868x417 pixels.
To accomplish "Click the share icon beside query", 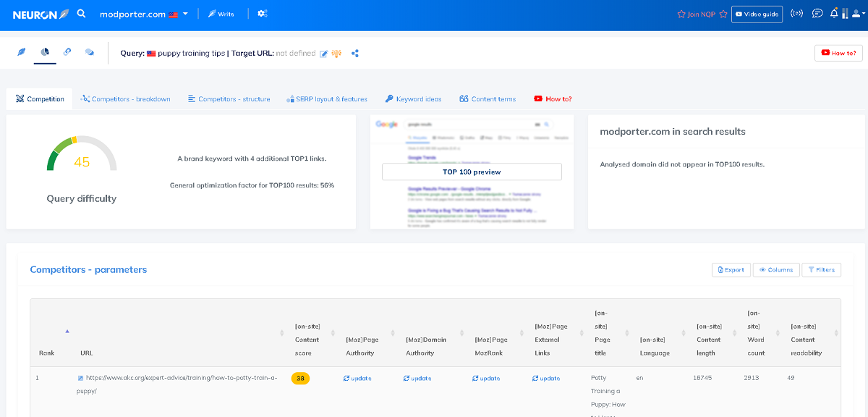I will (355, 54).
